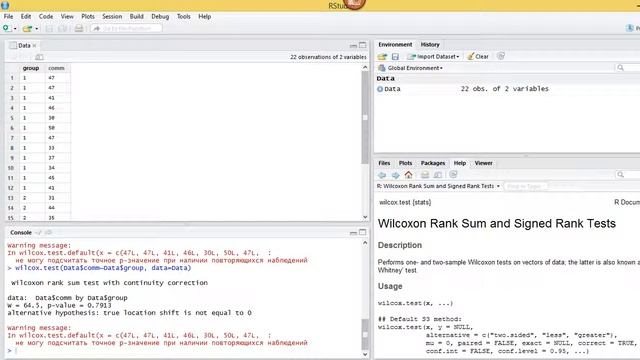Open the Plots menu
Screen dimensions: 640x360
(88, 16)
